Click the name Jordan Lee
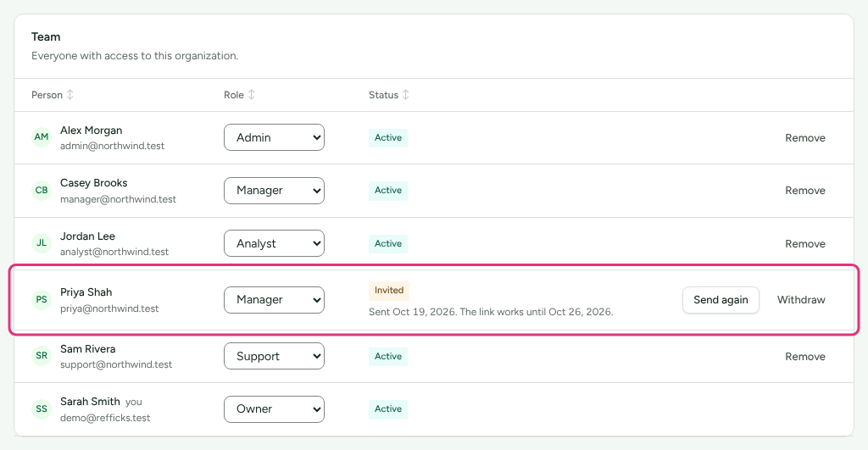 (x=87, y=236)
